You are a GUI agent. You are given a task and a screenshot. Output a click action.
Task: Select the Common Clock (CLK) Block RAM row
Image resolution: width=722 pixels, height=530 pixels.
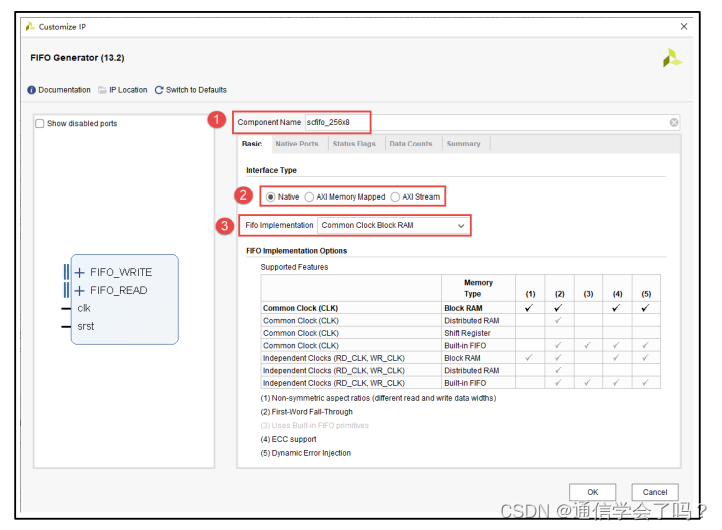(x=460, y=308)
